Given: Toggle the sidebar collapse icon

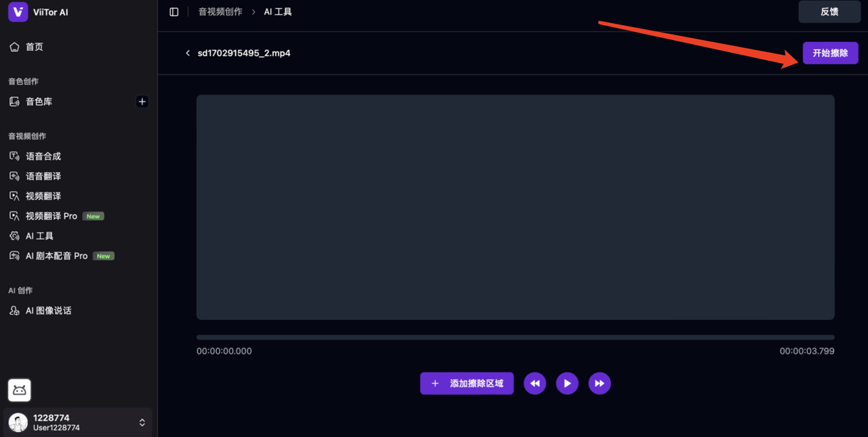Looking at the screenshot, I should 174,12.
